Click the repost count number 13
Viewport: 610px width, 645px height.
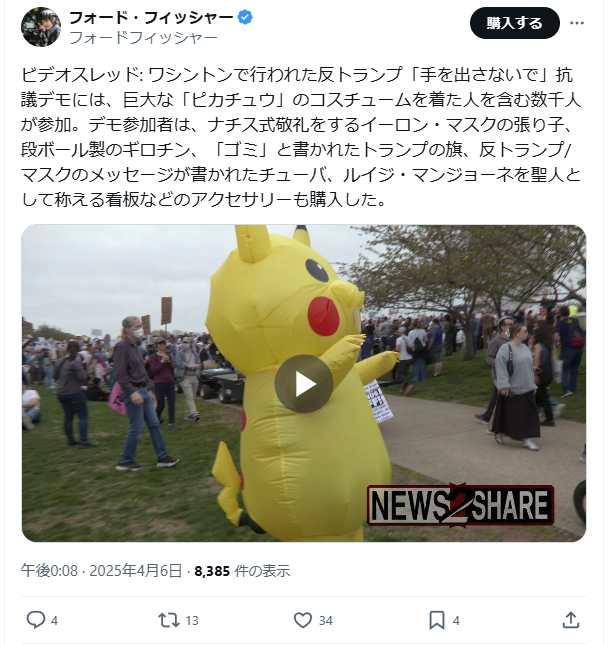click(192, 620)
